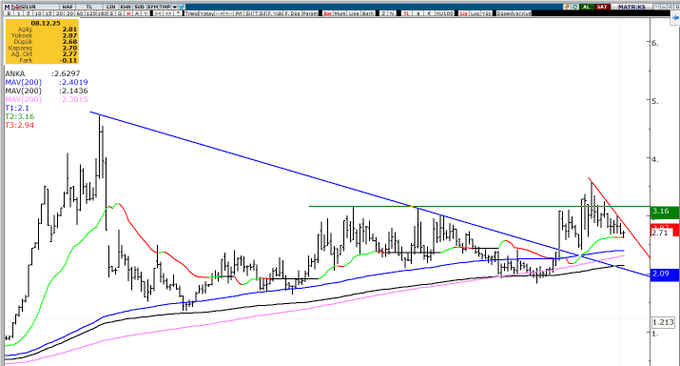The height and width of the screenshot is (366, 680).
Task: Select the 15 minute period
Action: [48, 13]
